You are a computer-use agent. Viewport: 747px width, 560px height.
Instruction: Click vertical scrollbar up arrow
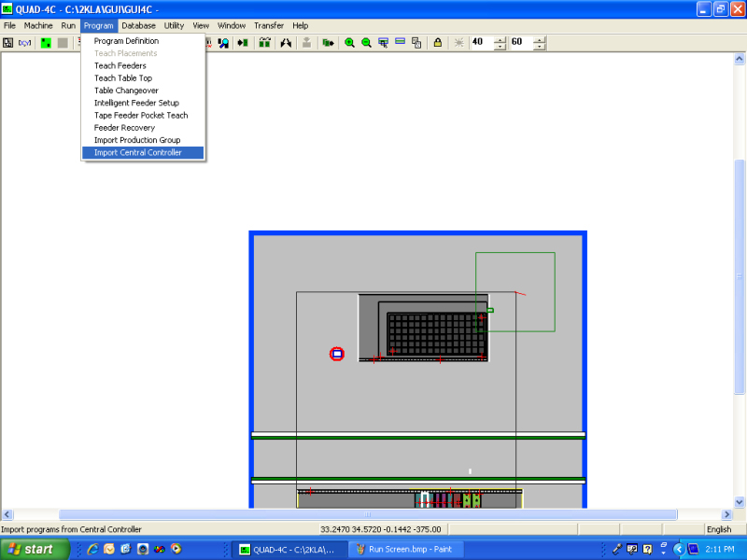(x=740, y=59)
